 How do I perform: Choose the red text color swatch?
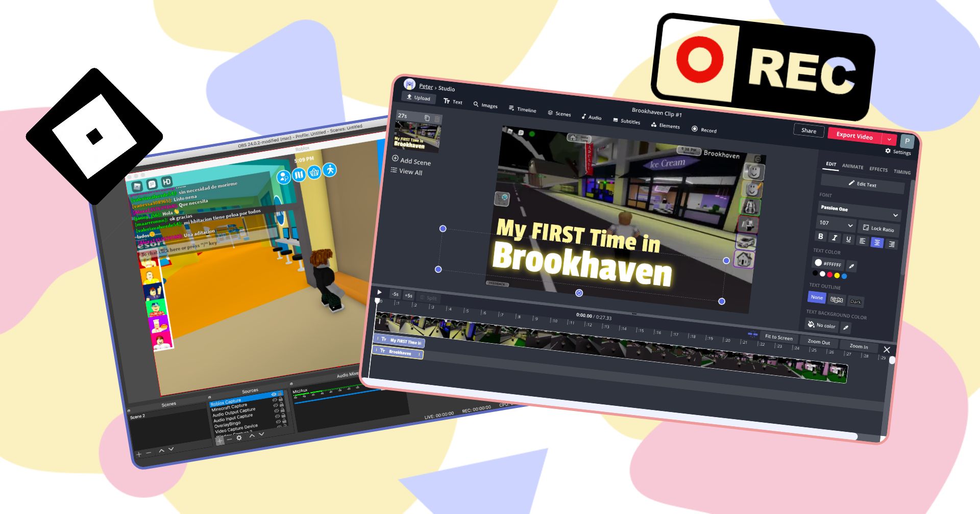click(829, 275)
